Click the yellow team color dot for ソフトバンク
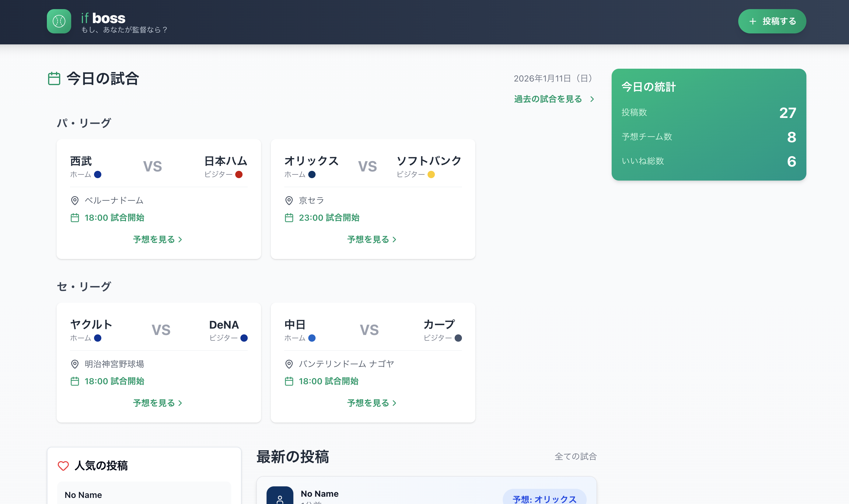 pyautogui.click(x=431, y=174)
